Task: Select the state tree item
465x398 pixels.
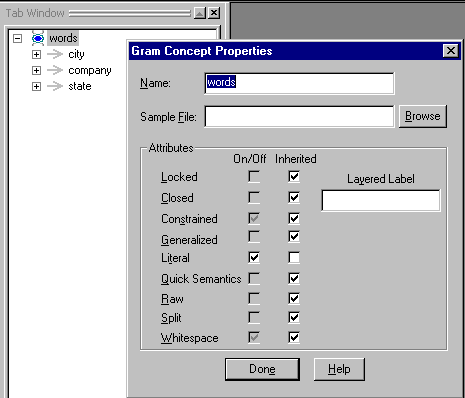Action: (x=80, y=86)
